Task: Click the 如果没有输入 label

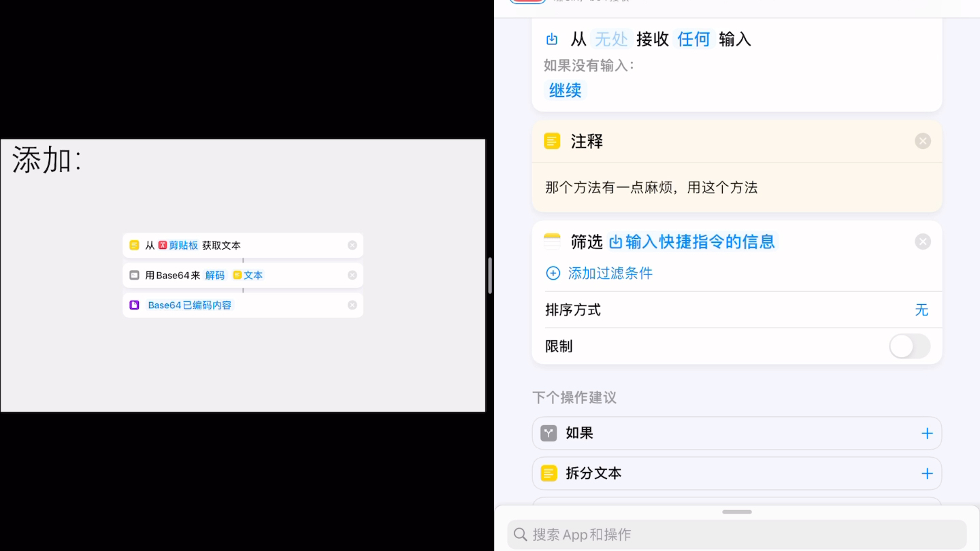Action: pyautogui.click(x=589, y=66)
